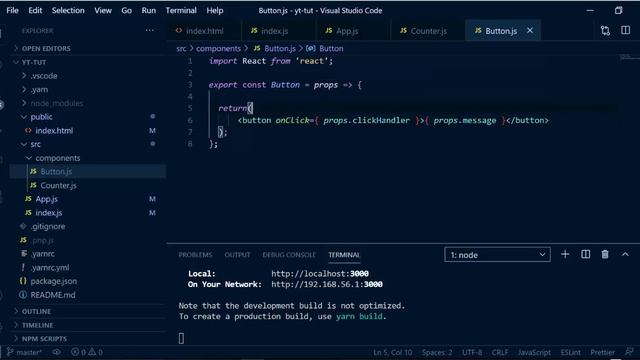Expand the NPM SCRIPTS section
The height and width of the screenshot is (360, 640).
88,339
